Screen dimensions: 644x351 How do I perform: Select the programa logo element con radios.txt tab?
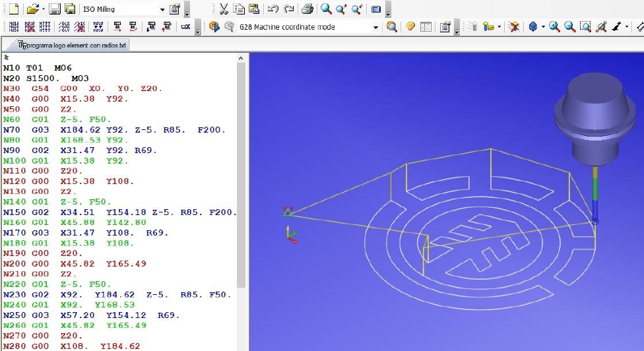pos(73,45)
